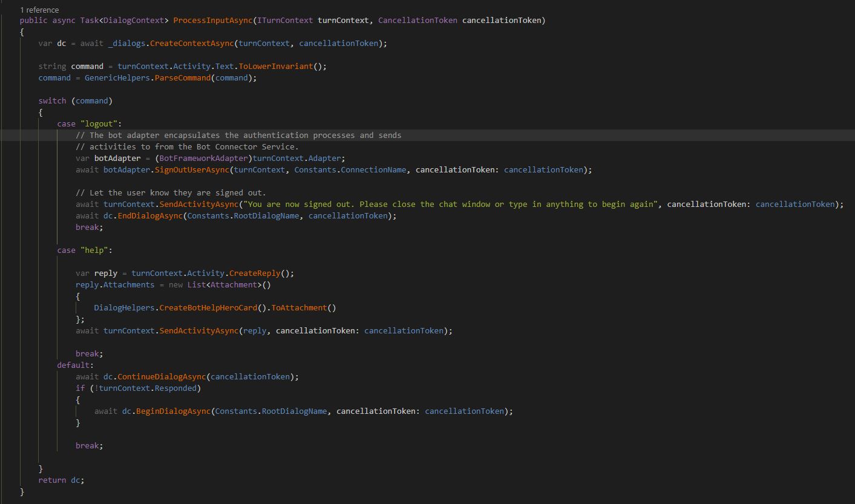Click the "You are now signed out" string literal
The height and width of the screenshot is (504, 855).
pos(450,204)
